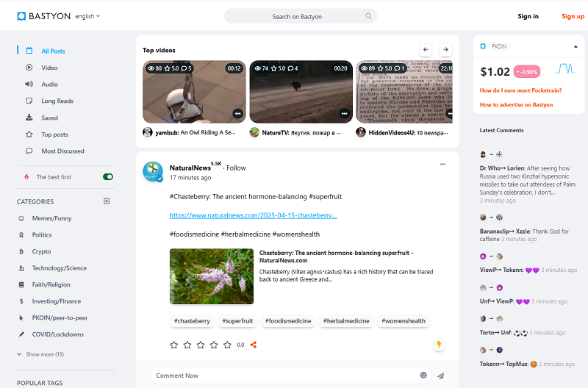This screenshot has height=388, width=588.
Task: Open the Saved posts section
Action: (x=49, y=118)
